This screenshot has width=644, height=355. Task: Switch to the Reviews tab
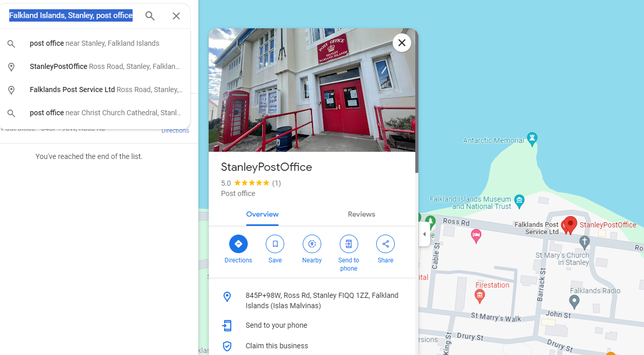(x=361, y=215)
